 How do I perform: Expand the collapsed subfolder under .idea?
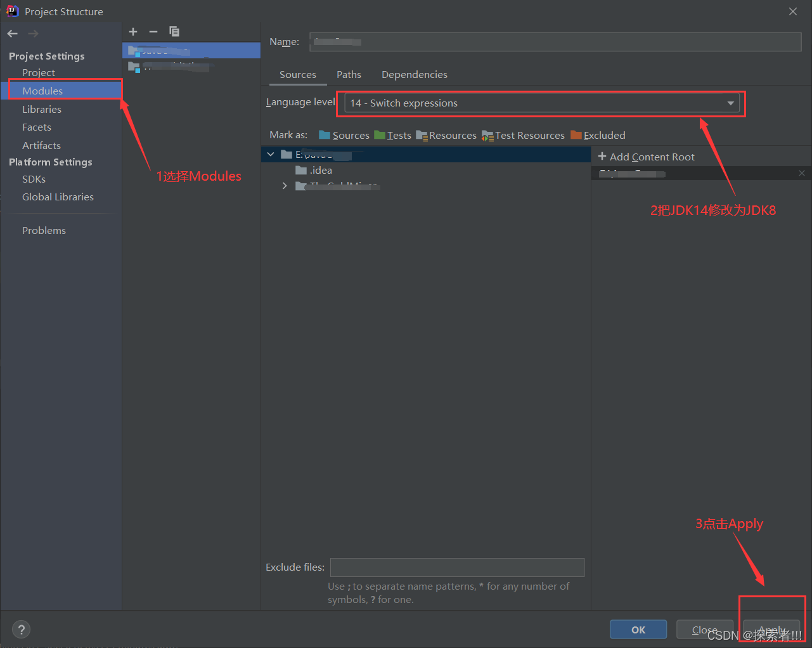tap(285, 186)
